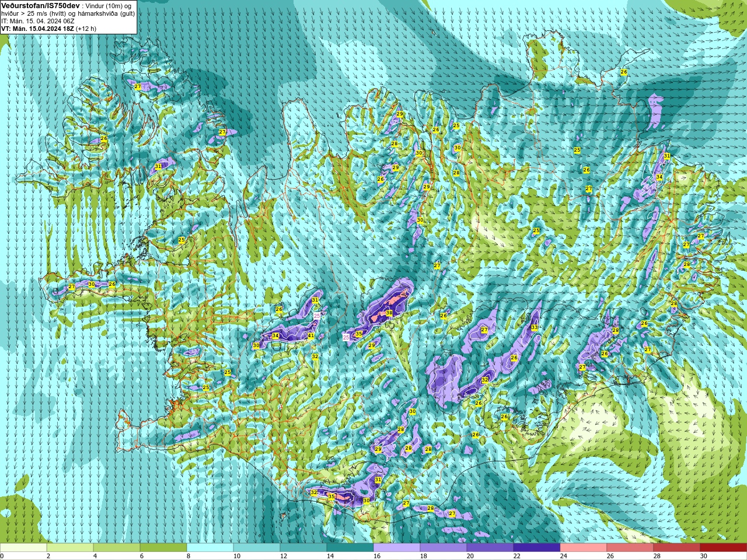Pick the 4–6 m/s green legend swatch
The width and height of the screenshot is (747, 560).
coord(117,548)
